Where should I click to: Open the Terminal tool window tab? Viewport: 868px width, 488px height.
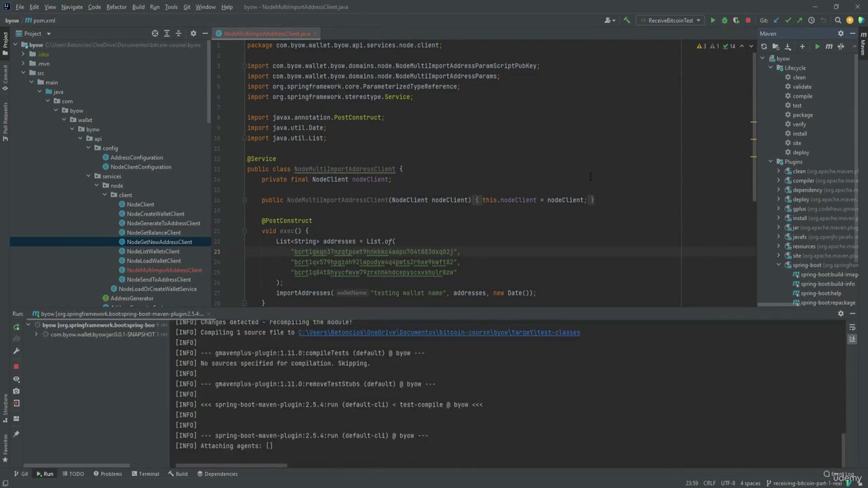click(144, 474)
